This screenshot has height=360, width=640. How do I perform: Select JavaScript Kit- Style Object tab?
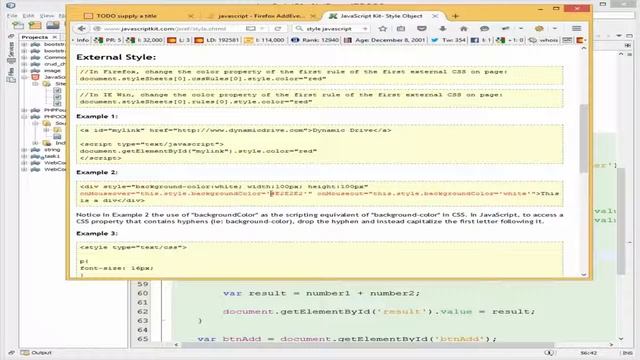pyautogui.click(x=382, y=16)
